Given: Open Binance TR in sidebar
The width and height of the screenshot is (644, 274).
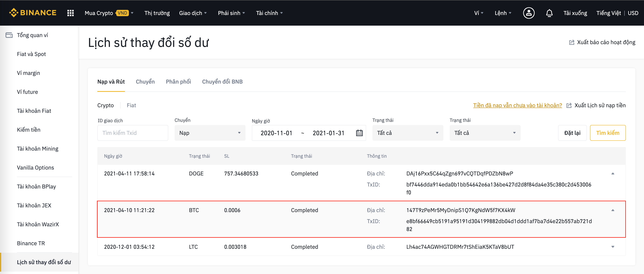Looking at the screenshot, I should click(31, 243).
